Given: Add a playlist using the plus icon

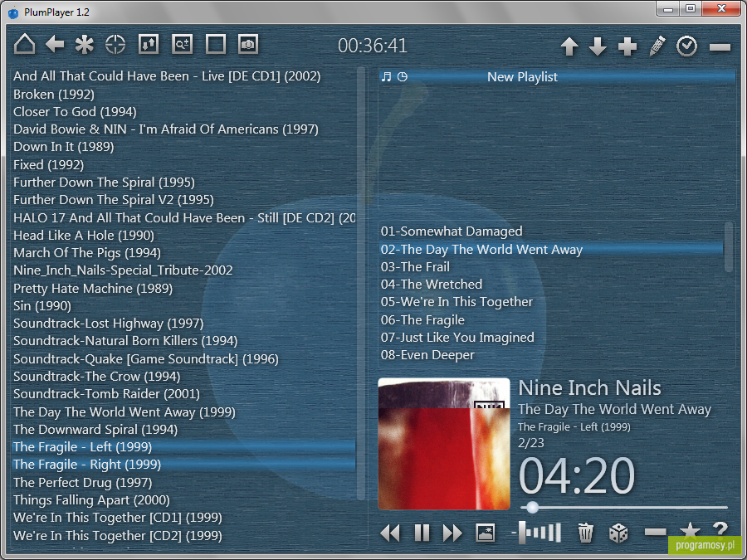Looking at the screenshot, I should point(627,46).
